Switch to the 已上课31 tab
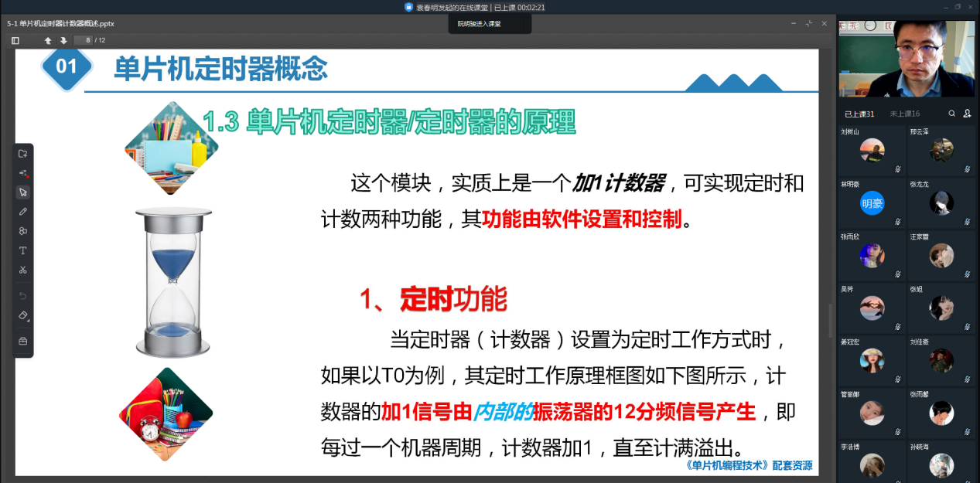This screenshot has height=483, width=980. pyautogui.click(x=859, y=114)
